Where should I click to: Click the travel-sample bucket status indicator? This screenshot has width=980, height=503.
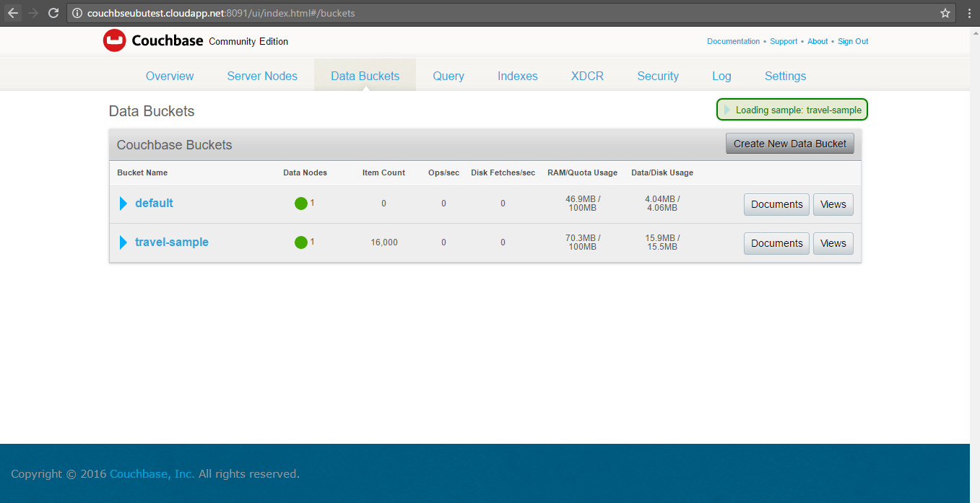tap(302, 242)
